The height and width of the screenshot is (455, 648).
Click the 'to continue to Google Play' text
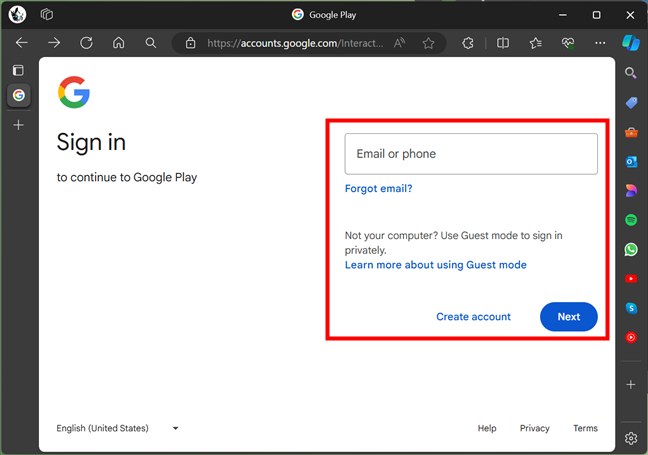127,177
